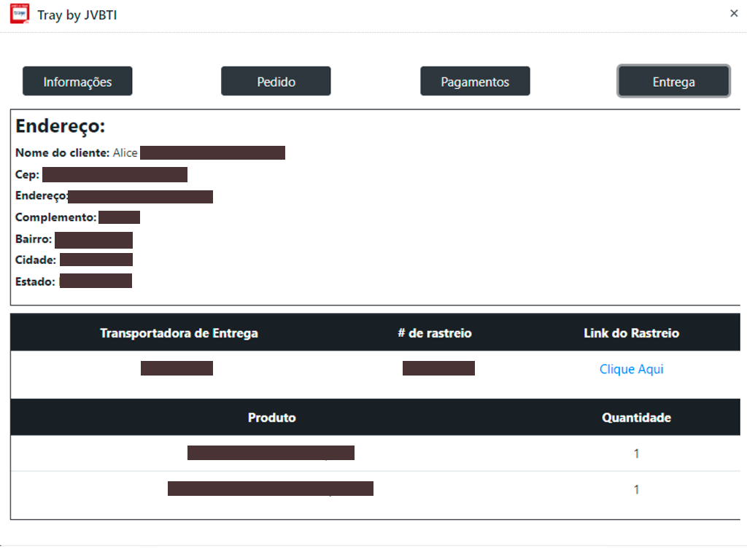Click the Produto column header
The height and width of the screenshot is (560, 747).
(271, 418)
